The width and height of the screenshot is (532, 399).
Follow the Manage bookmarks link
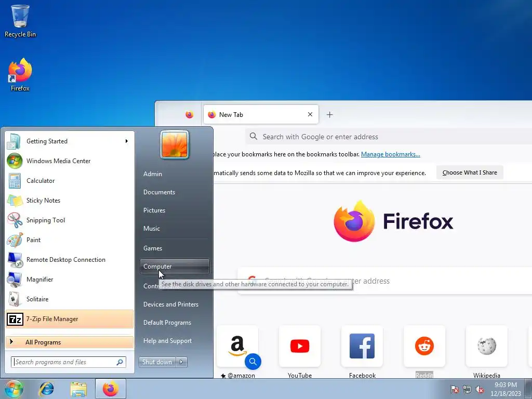(x=391, y=154)
